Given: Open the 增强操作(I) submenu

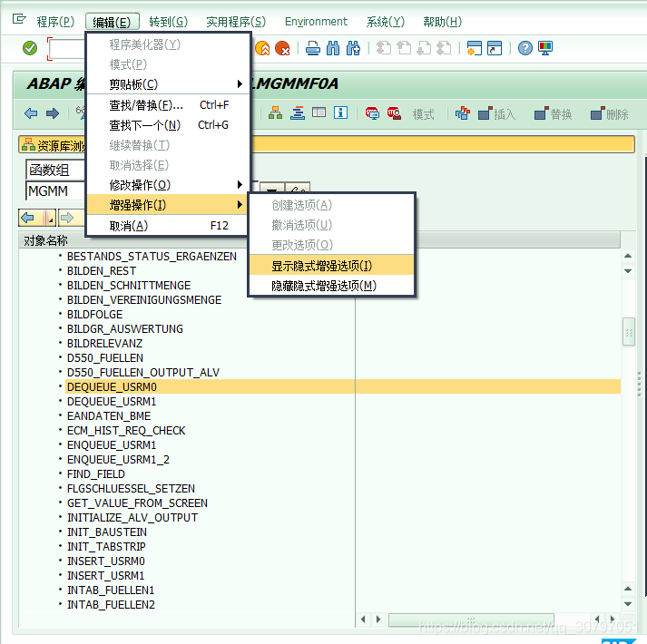Looking at the screenshot, I should (169, 205).
